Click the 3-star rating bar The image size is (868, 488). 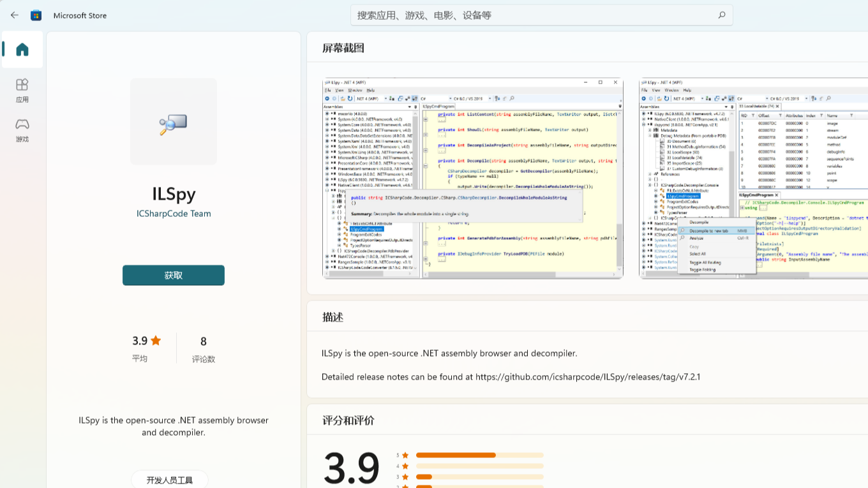coord(480,477)
